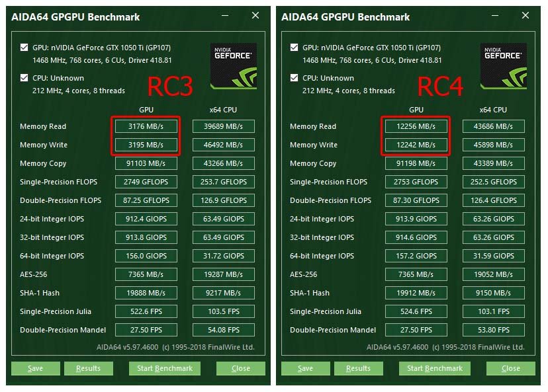The width and height of the screenshot is (548, 392).
Task: Close the RC3 window via title bar X
Action: click(255, 15)
